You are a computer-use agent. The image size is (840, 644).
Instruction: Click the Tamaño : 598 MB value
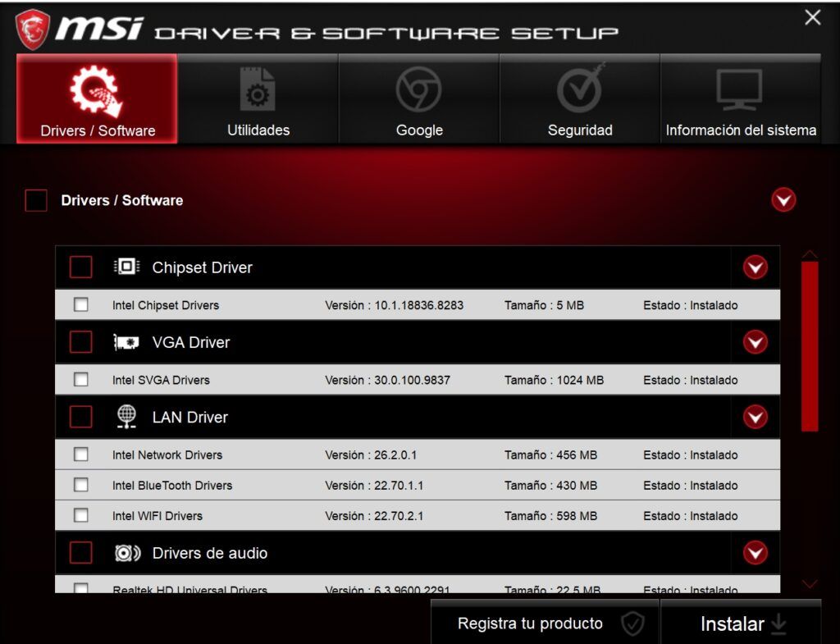pos(550,516)
